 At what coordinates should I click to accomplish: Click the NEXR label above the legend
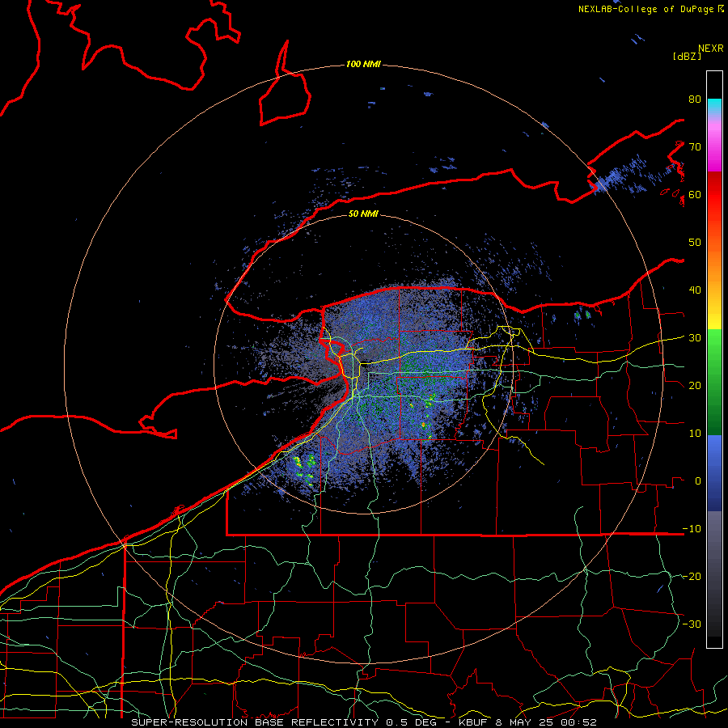711,49
